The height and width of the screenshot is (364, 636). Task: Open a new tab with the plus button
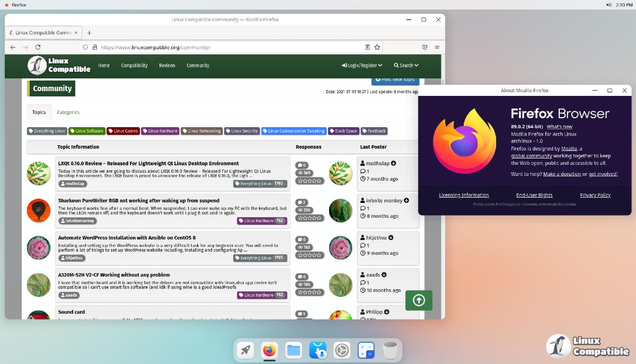(x=89, y=33)
